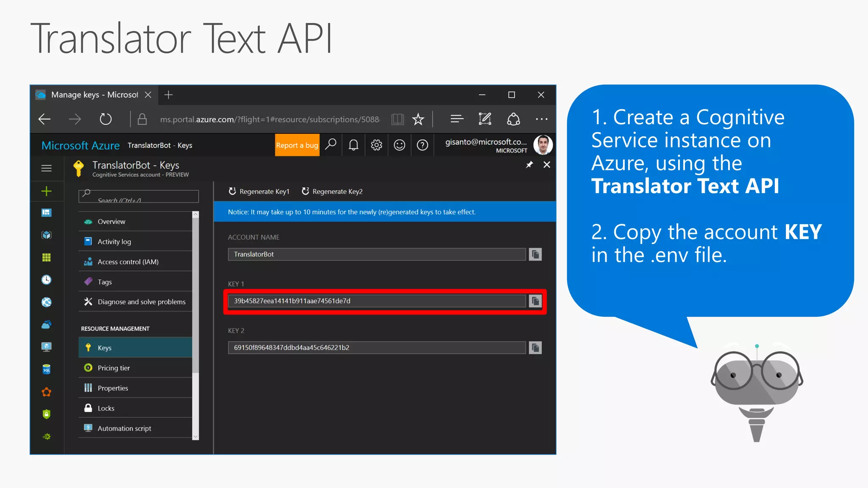Select Pricing tier in resource menu
The image size is (868, 488).
click(x=114, y=368)
